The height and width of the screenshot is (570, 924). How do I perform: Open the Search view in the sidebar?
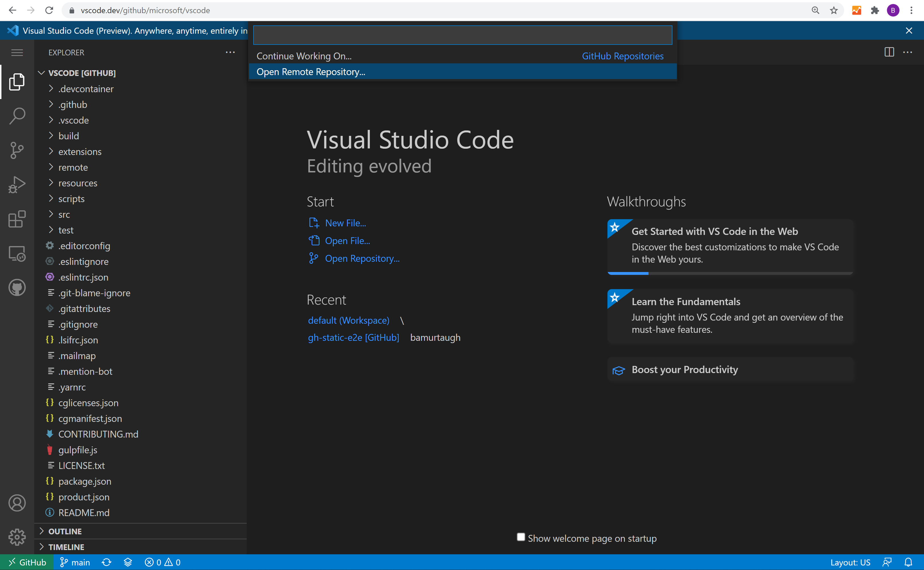click(x=17, y=116)
